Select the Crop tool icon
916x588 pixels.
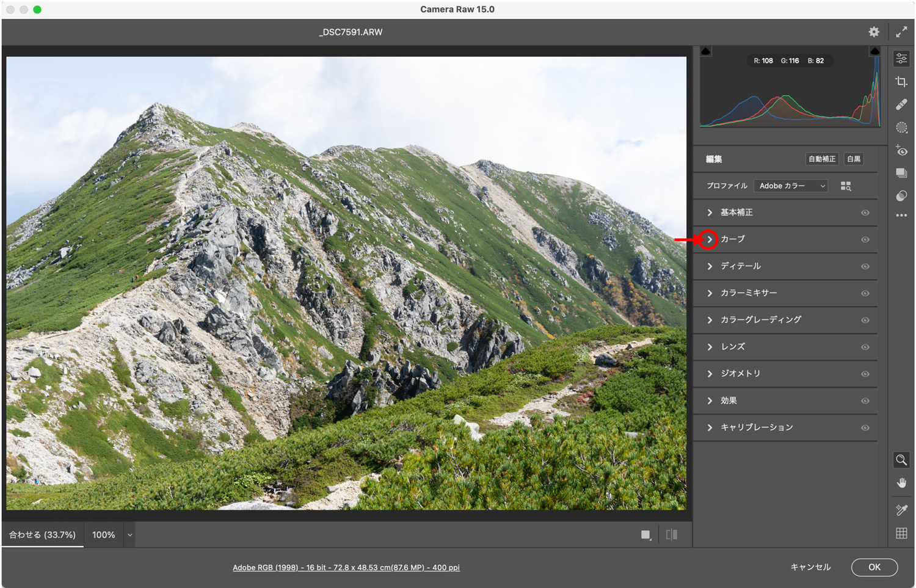tap(901, 82)
